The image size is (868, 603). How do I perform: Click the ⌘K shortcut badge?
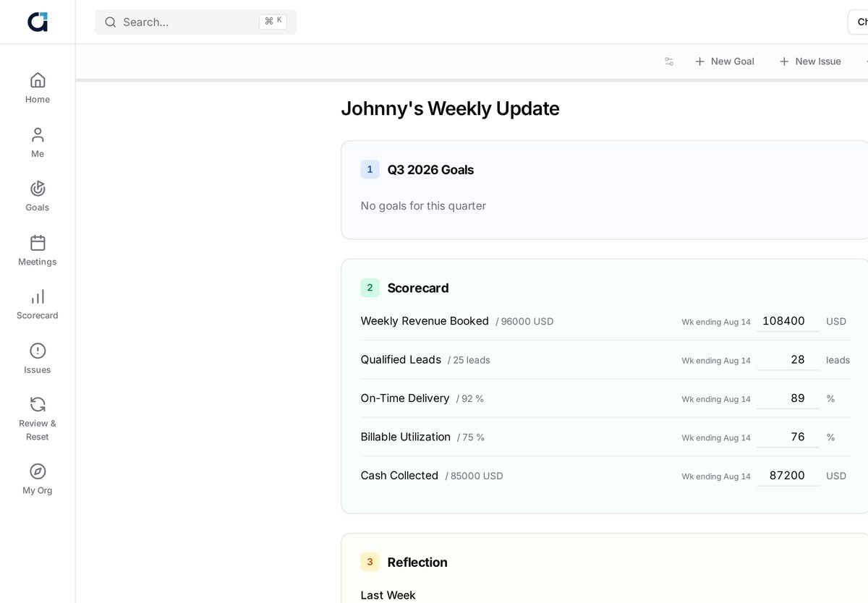273,22
